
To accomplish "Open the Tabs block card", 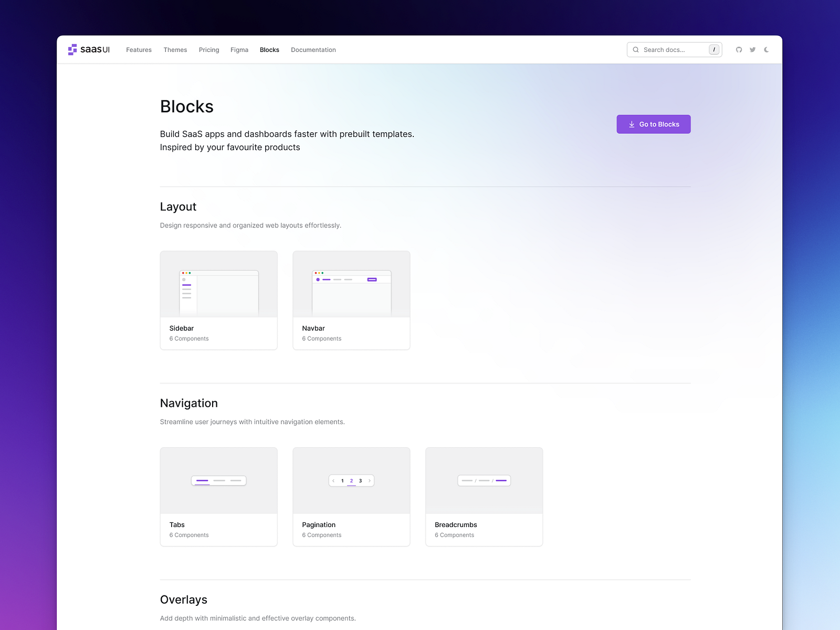I will pyautogui.click(x=218, y=496).
